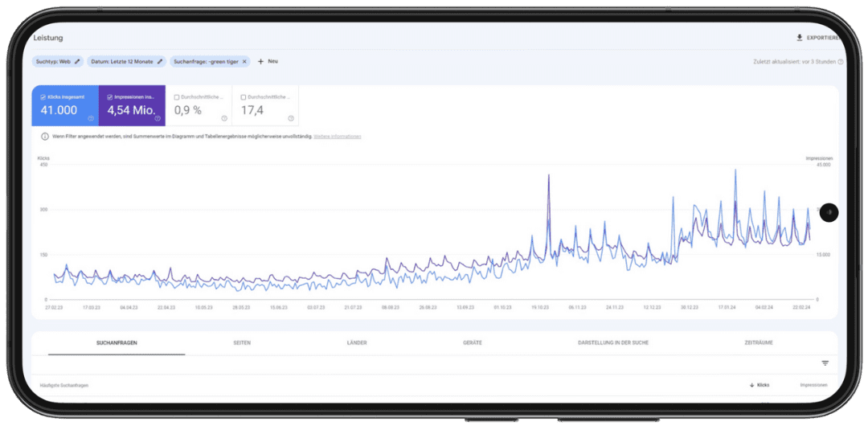The image size is (868, 426).
Task: Add a new filter with Neu
Action: (x=268, y=61)
